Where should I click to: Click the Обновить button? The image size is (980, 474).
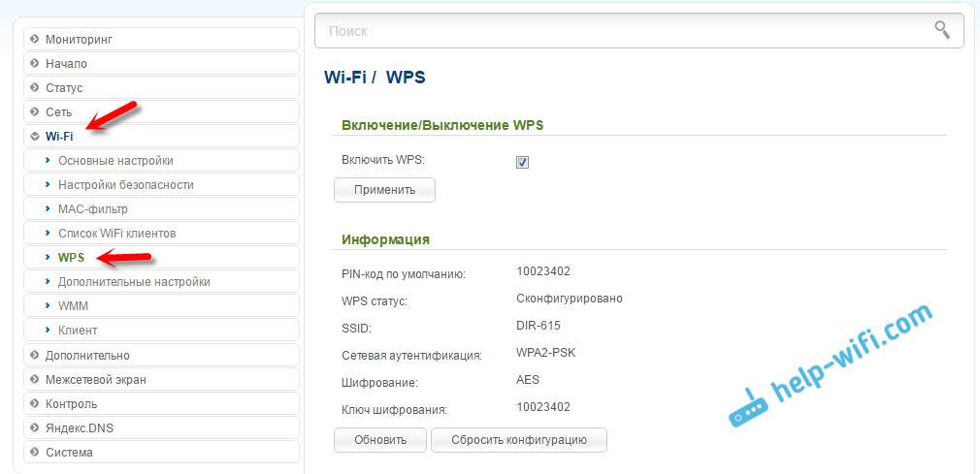point(379,440)
